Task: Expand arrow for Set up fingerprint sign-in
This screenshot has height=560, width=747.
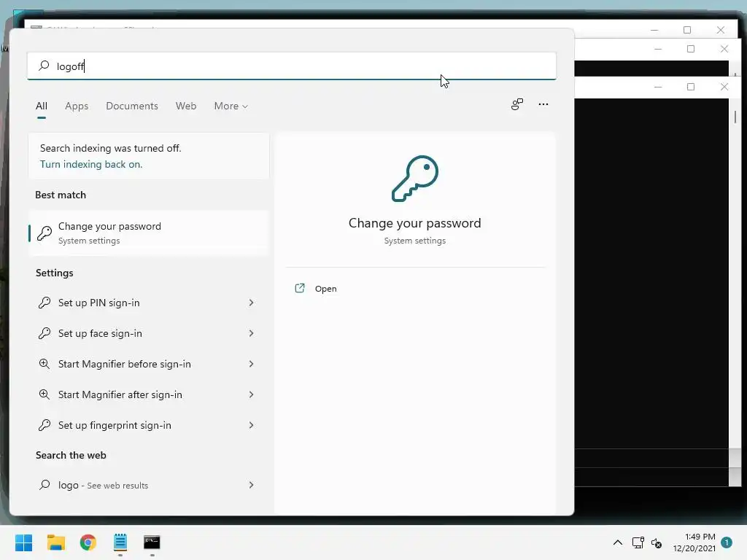Action: (x=251, y=425)
